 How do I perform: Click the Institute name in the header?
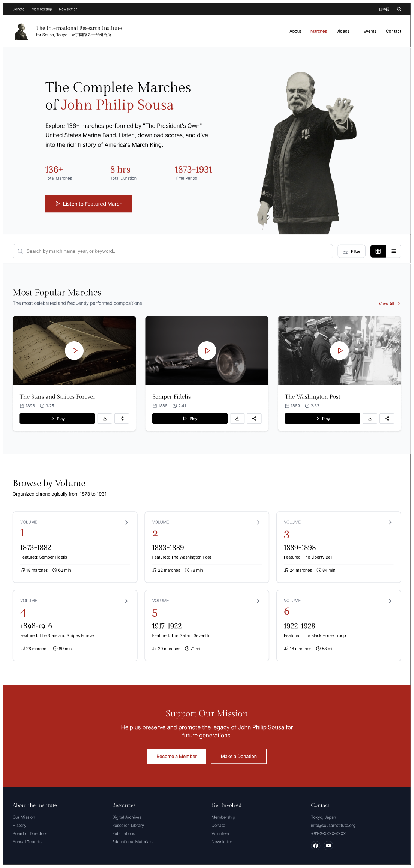[x=79, y=31]
